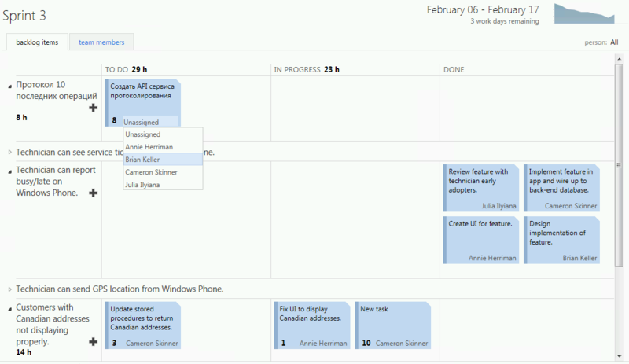Select Cameron Skinner from assignee list
Viewport: 629px width, 364px height.
[x=152, y=172]
